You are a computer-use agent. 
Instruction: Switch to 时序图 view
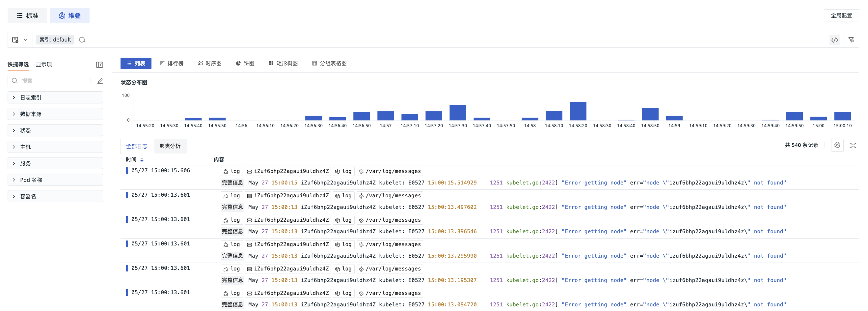tap(209, 63)
